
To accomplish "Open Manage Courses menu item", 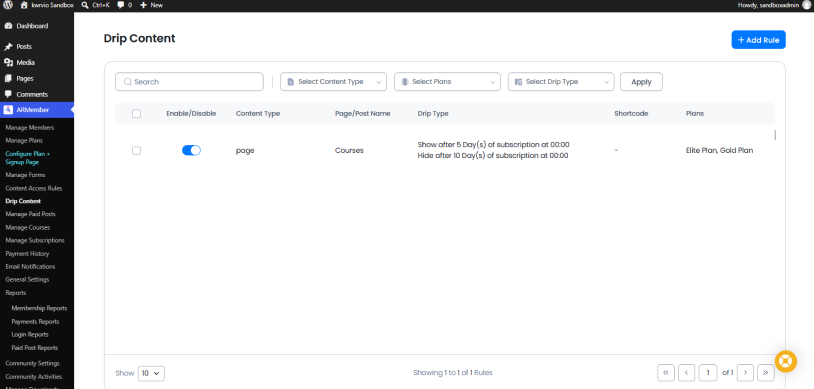I will coord(28,227).
